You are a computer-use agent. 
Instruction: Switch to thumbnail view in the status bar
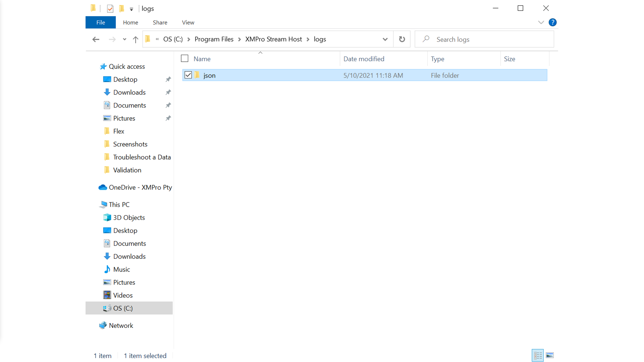550,355
